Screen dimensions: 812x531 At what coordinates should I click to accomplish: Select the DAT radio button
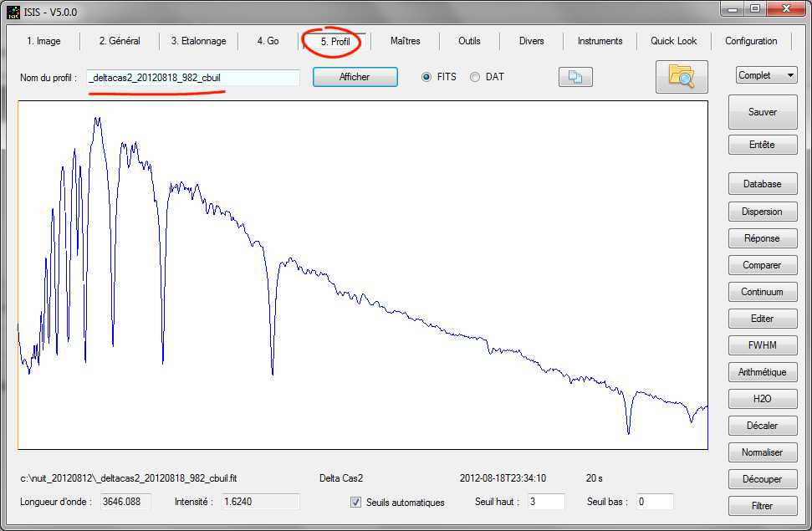[x=475, y=77]
